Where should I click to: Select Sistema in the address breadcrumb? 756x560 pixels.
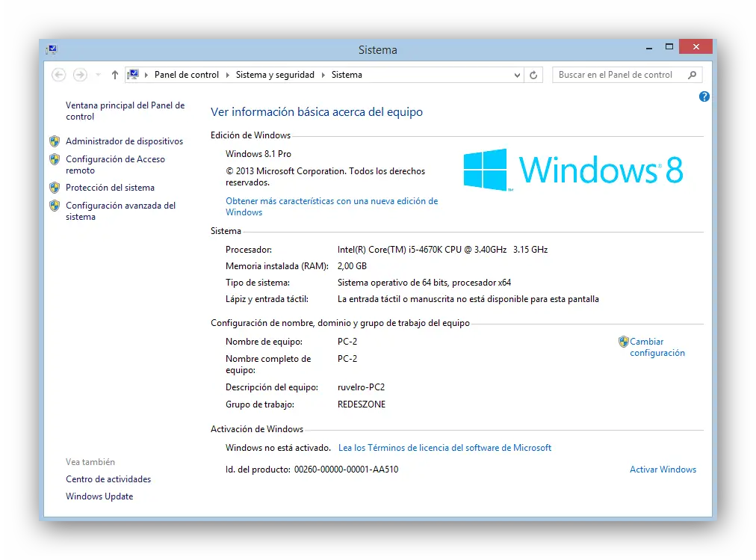point(347,75)
